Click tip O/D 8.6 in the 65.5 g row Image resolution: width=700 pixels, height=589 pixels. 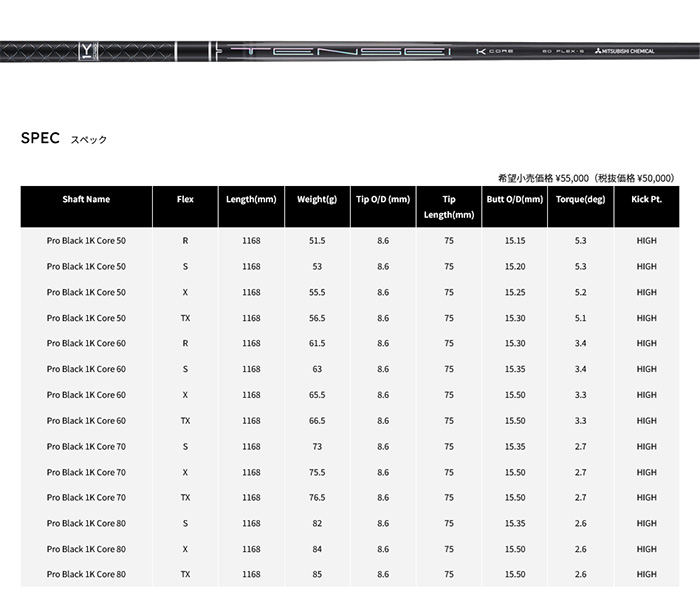383,395
